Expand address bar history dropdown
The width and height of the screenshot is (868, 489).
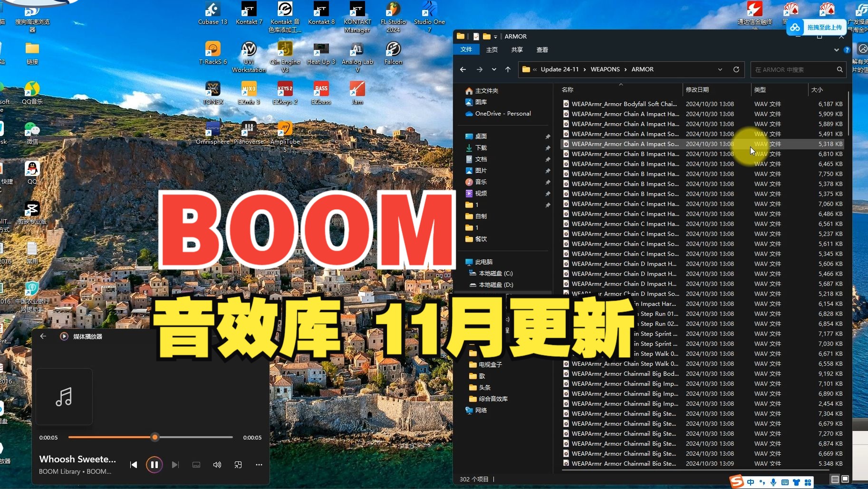720,69
